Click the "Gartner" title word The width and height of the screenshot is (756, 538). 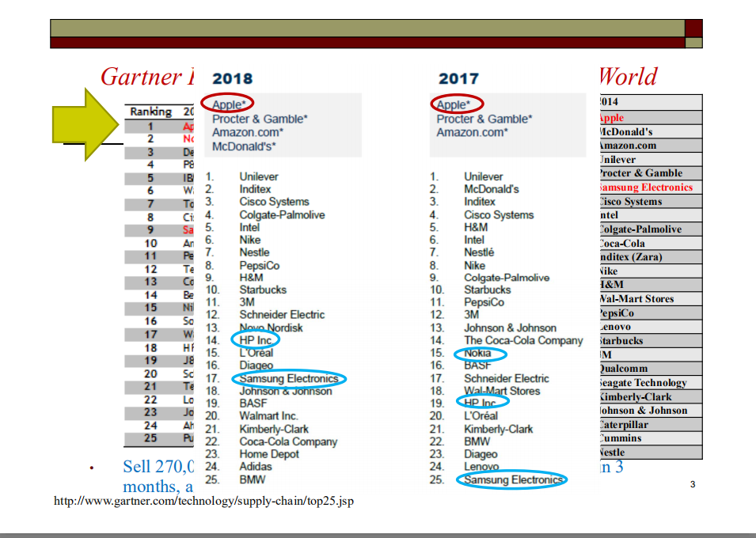(142, 77)
